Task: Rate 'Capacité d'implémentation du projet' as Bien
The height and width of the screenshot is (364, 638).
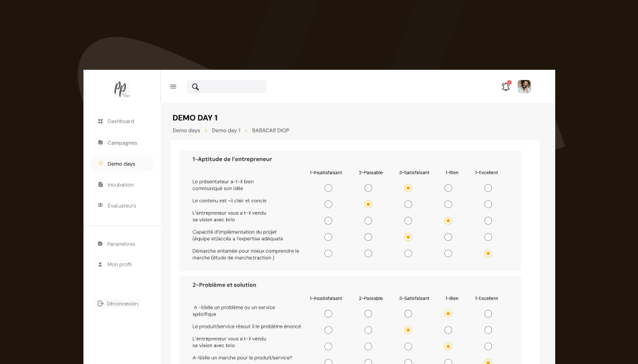Action: pyautogui.click(x=448, y=237)
